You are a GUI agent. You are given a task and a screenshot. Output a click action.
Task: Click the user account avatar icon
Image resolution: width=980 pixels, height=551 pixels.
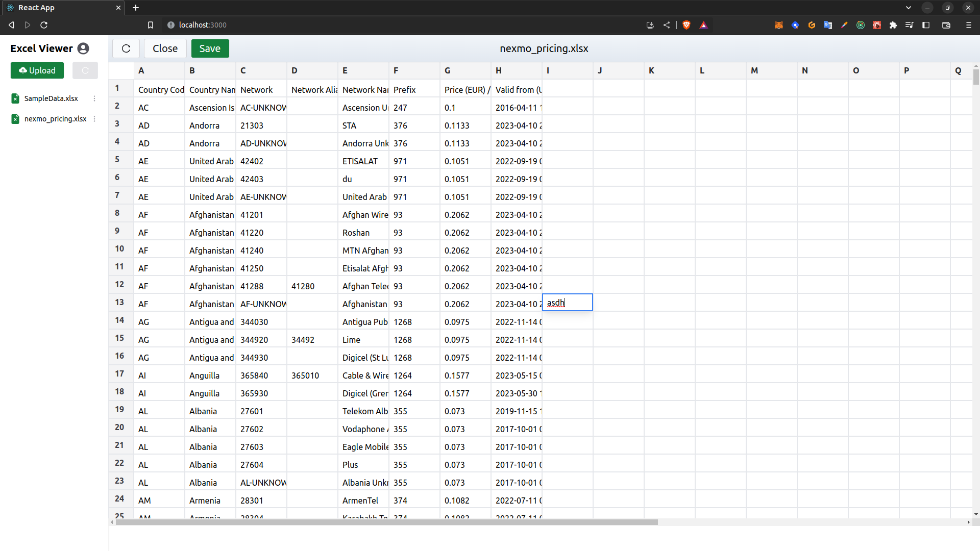coord(83,48)
